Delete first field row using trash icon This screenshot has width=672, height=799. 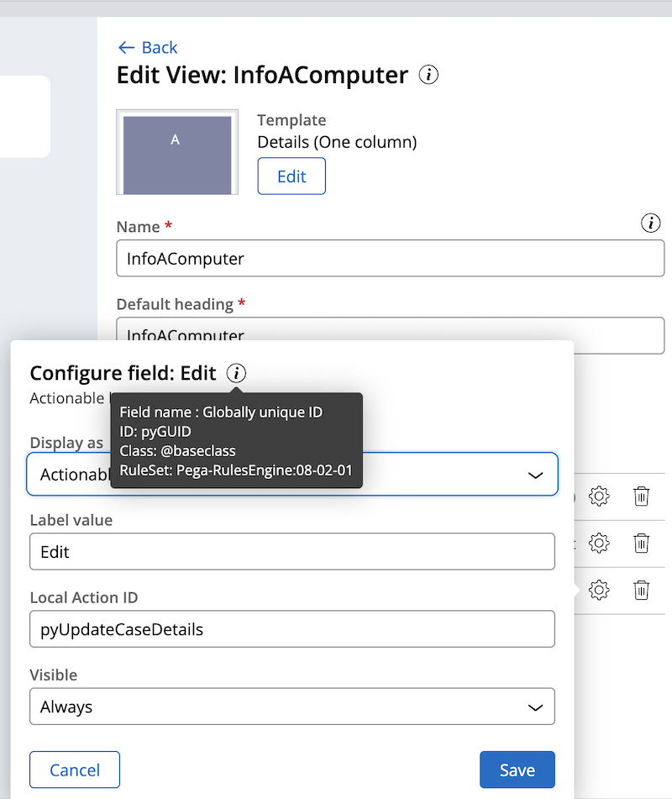(x=642, y=497)
